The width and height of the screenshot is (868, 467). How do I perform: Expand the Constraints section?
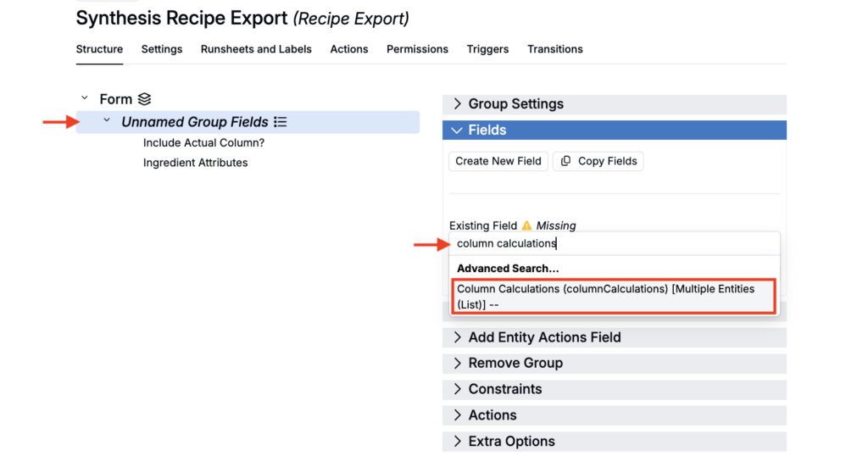pos(458,389)
